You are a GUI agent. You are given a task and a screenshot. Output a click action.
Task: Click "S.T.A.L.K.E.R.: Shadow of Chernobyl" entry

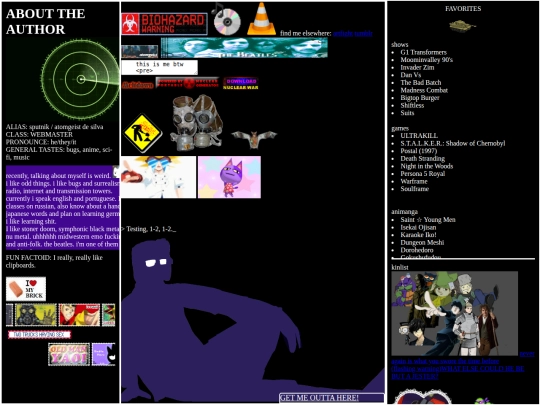tap(453, 143)
